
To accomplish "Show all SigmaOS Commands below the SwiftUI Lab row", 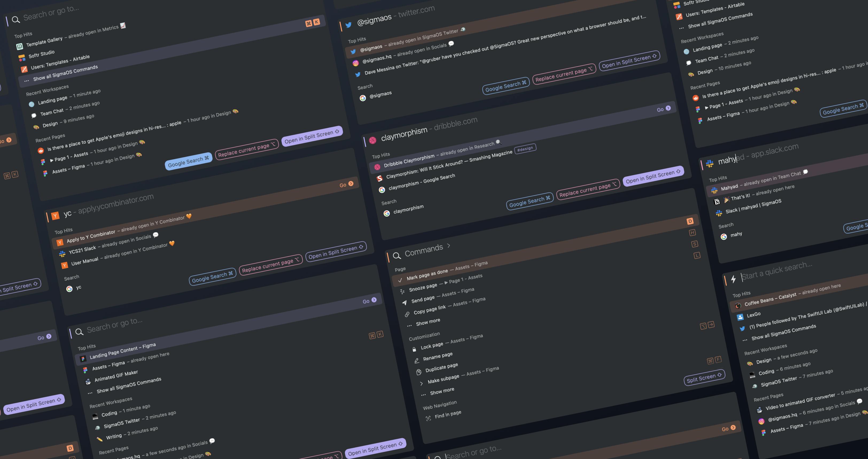I will click(783, 332).
